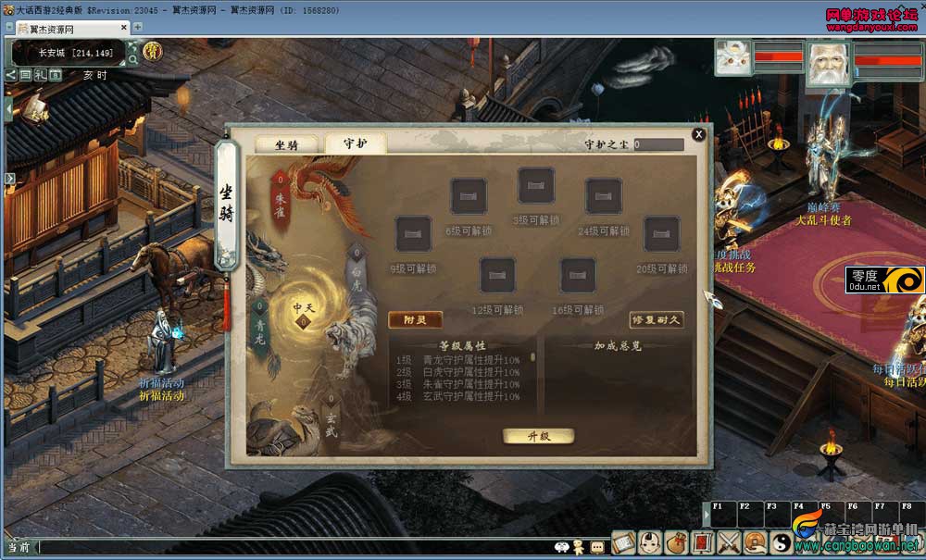Click the locked slot labeled 6级可解锁
Screen dimensions: 926x560
pos(469,196)
